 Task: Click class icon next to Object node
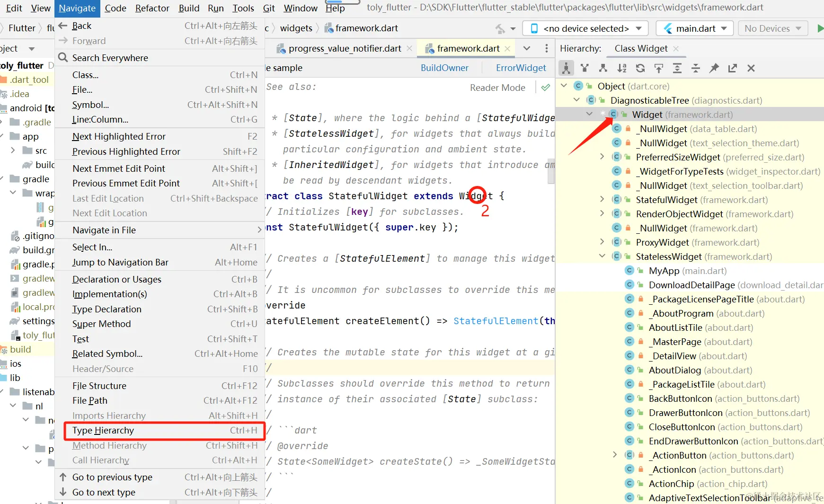[x=578, y=86]
